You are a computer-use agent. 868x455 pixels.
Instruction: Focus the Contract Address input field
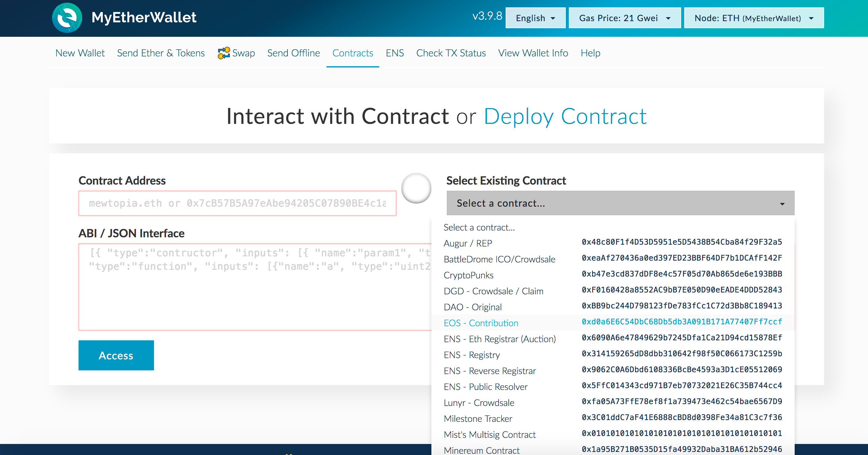click(x=237, y=203)
